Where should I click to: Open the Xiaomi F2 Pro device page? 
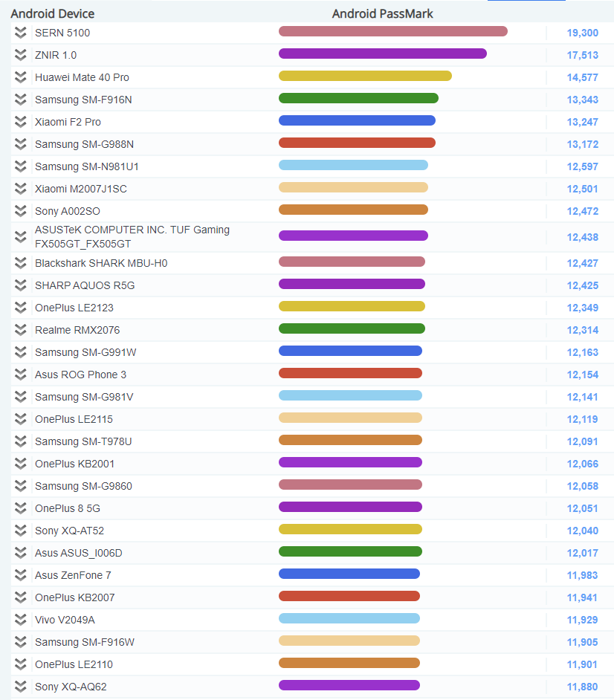[68, 123]
